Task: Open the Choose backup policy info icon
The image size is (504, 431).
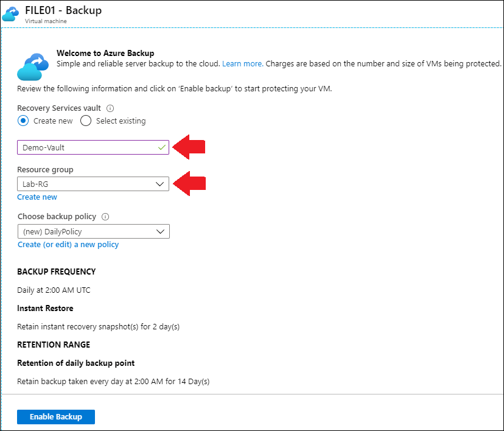Action: point(105,217)
